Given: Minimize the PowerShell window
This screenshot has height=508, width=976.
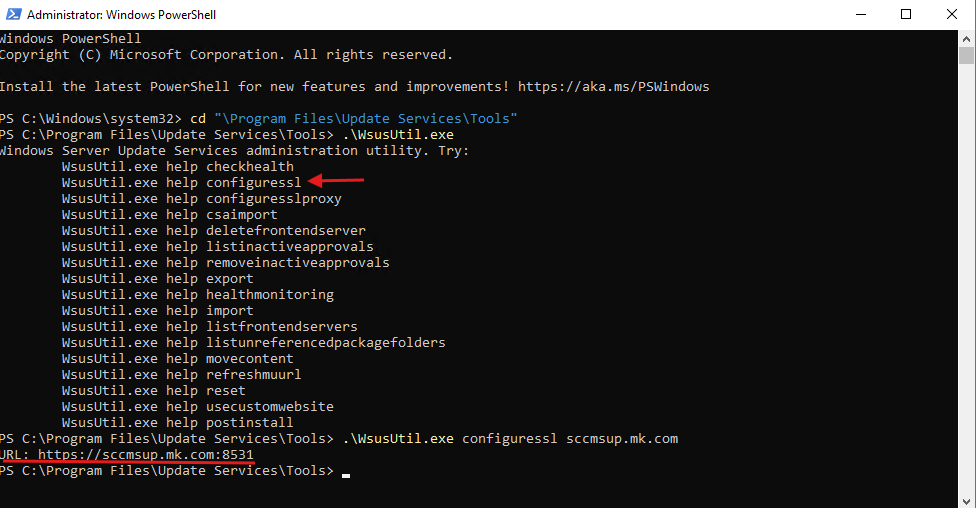Looking at the screenshot, I should [x=860, y=15].
